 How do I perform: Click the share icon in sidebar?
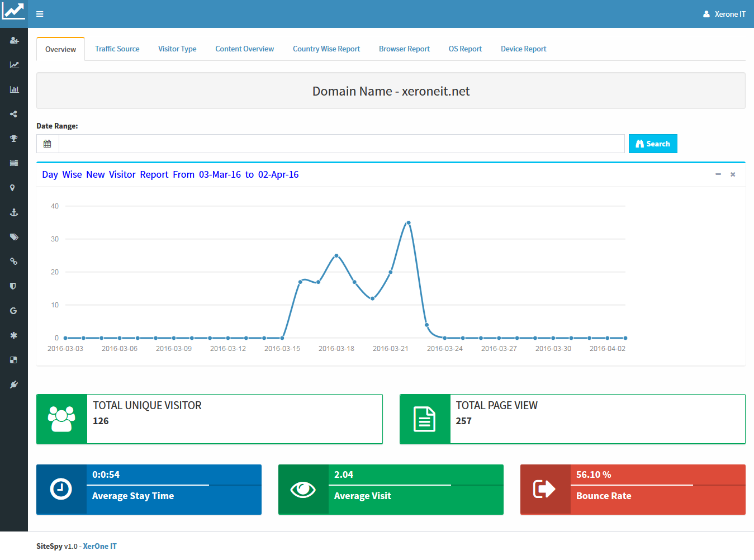click(13, 114)
